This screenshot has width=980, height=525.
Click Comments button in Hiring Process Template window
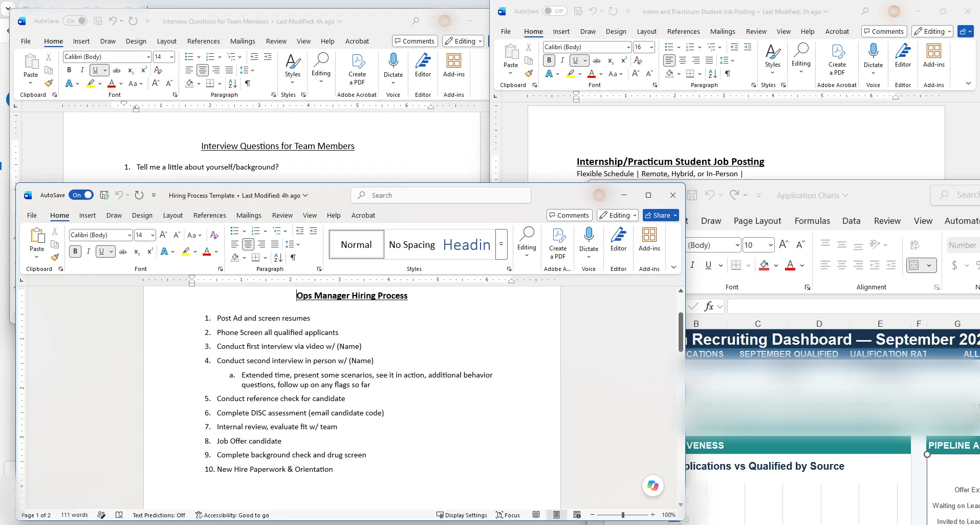[569, 215]
